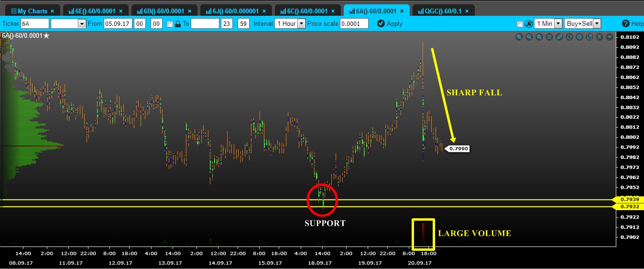Click the zoom reset magnifier icon
644x269 pixels.
pos(519,37)
